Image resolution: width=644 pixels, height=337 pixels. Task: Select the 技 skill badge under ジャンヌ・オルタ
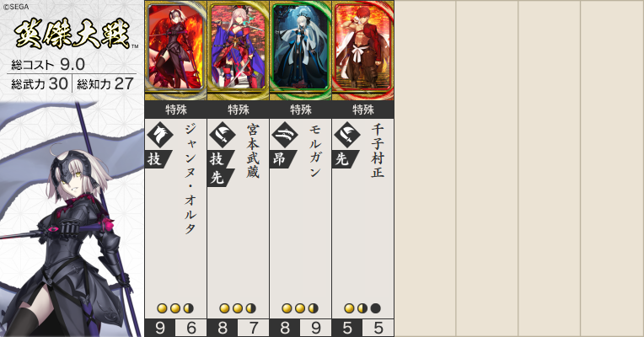(158, 159)
